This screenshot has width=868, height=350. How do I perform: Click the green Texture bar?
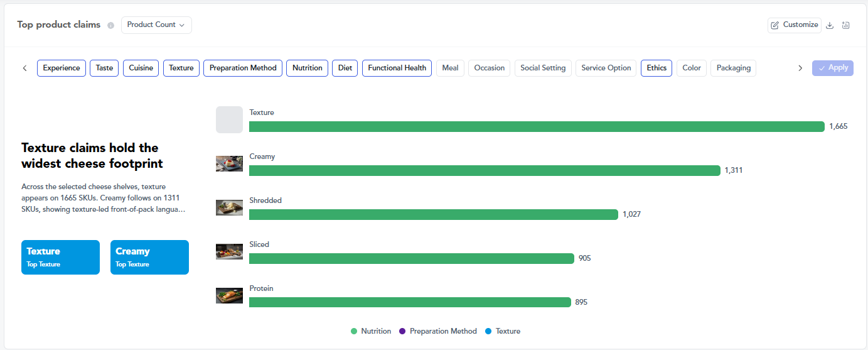pos(537,126)
